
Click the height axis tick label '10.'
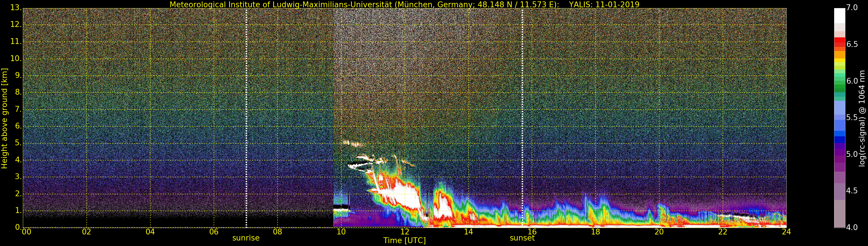[x=16, y=59]
